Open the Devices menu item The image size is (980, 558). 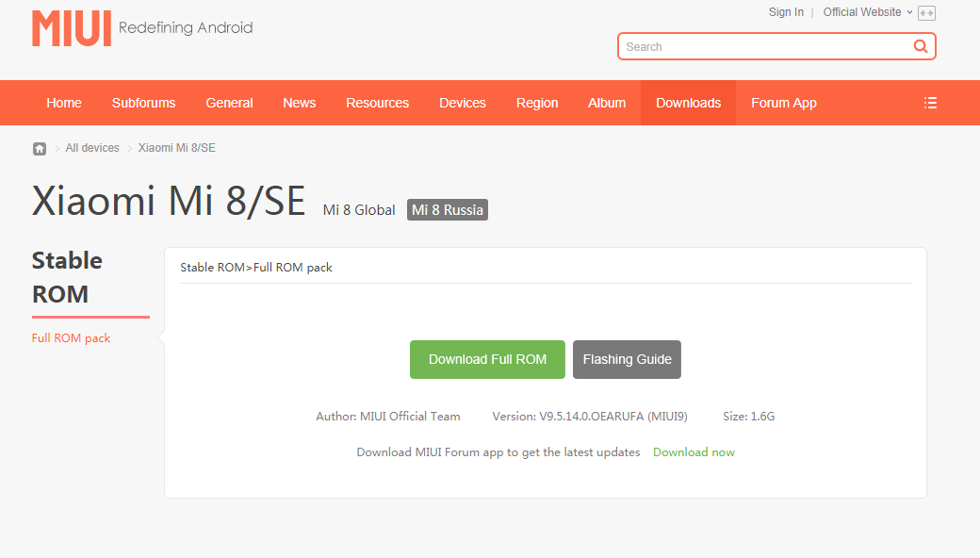[463, 103]
